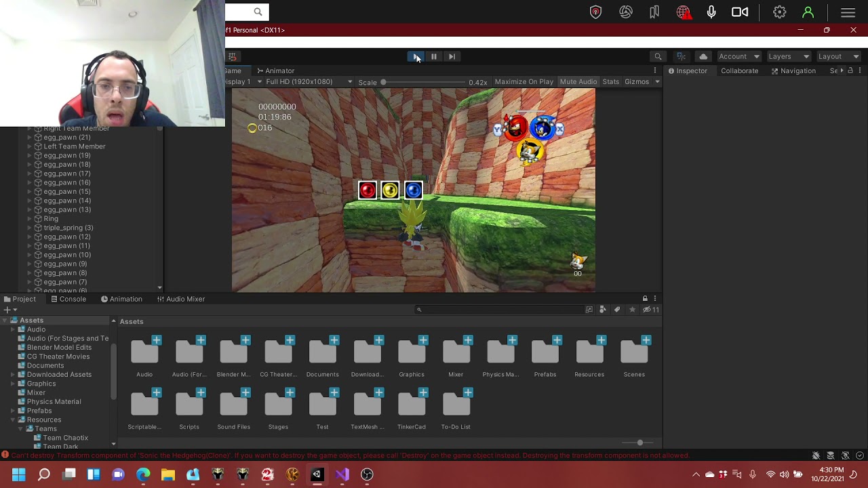Expand Left Team Member in Hierarchy

29,146
